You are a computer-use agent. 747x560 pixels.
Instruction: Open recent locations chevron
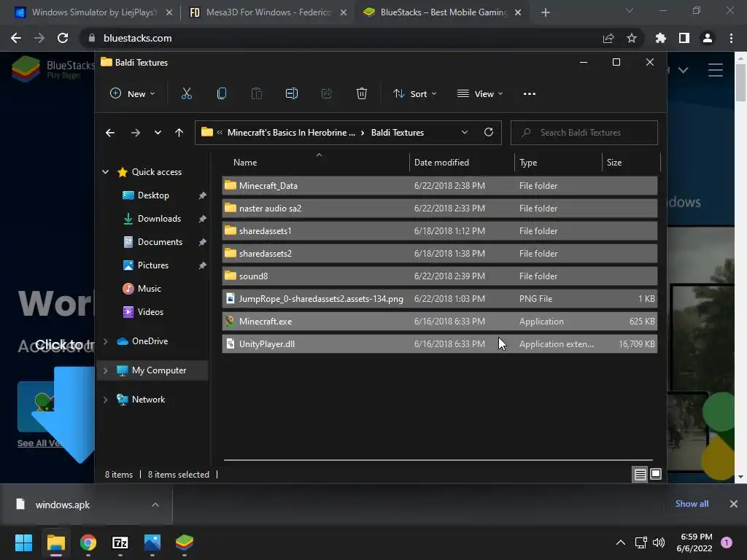tap(158, 133)
